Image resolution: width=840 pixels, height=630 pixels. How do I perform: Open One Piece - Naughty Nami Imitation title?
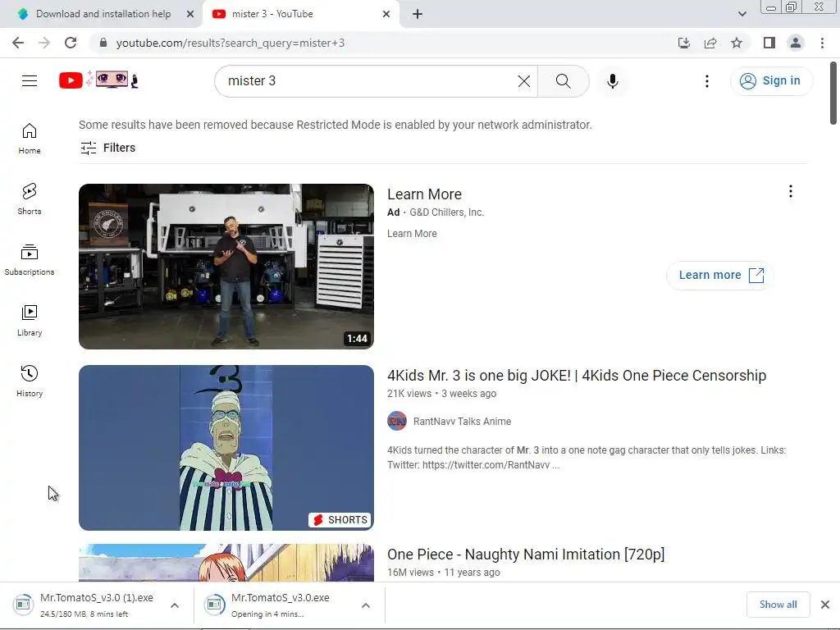pos(526,555)
